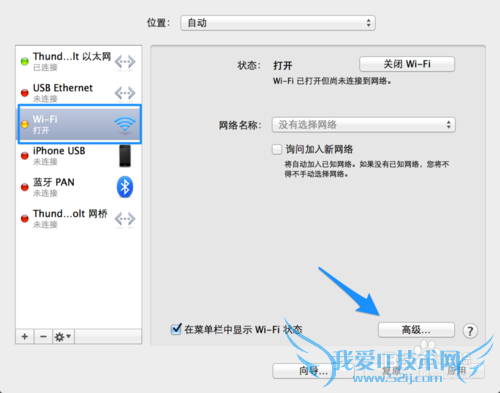The width and height of the screenshot is (500, 393).
Task: Click red status dot of Thunderbolt 网桥
Action: tap(25, 218)
